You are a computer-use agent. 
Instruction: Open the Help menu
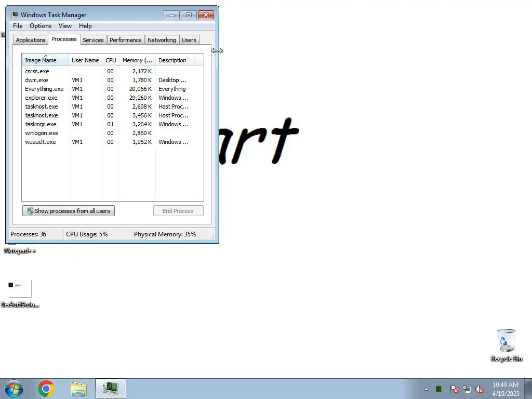[x=85, y=26]
